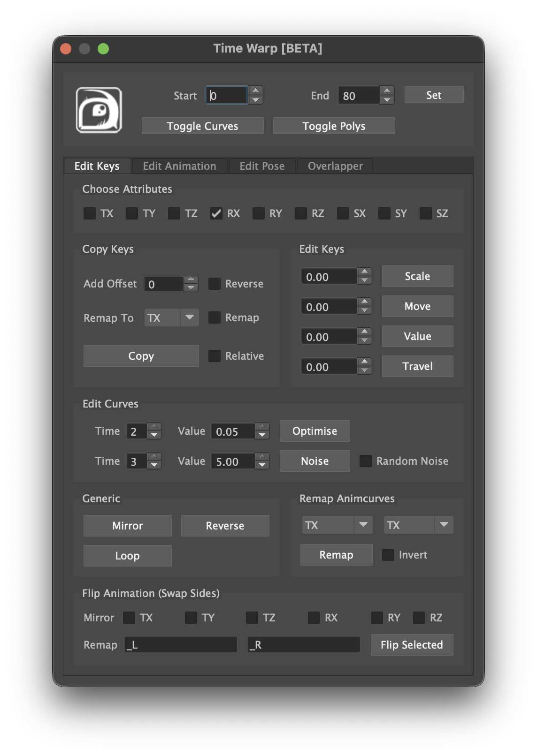Click the Scale button
The width and height of the screenshot is (537, 756).
pyautogui.click(x=418, y=276)
